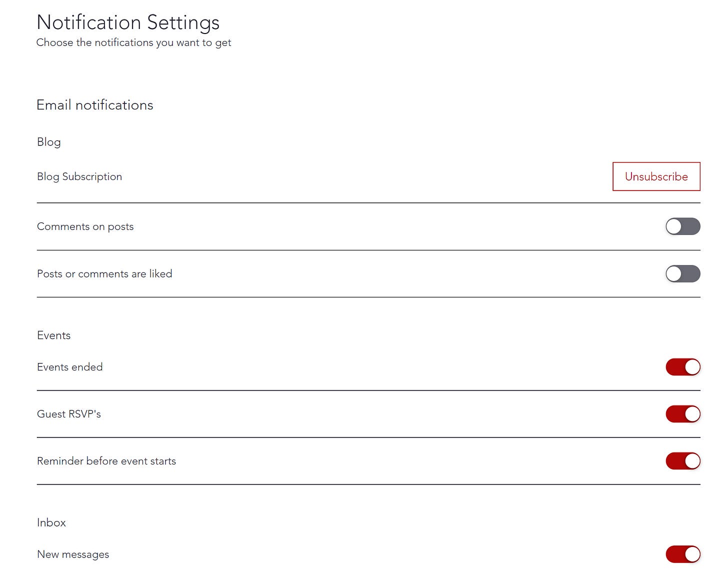Click the Guest RSVP's label
Viewport: 728px width, 572px height.
point(69,414)
